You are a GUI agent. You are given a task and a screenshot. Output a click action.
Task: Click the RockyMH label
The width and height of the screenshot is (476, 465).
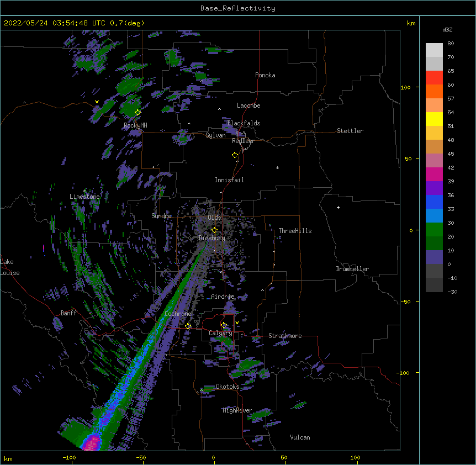click(135, 125)
